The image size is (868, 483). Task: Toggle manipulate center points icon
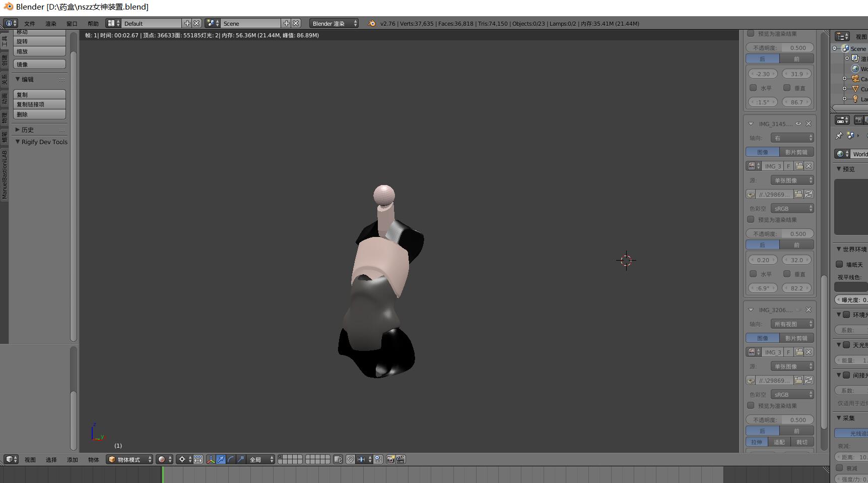coord(198,459)
